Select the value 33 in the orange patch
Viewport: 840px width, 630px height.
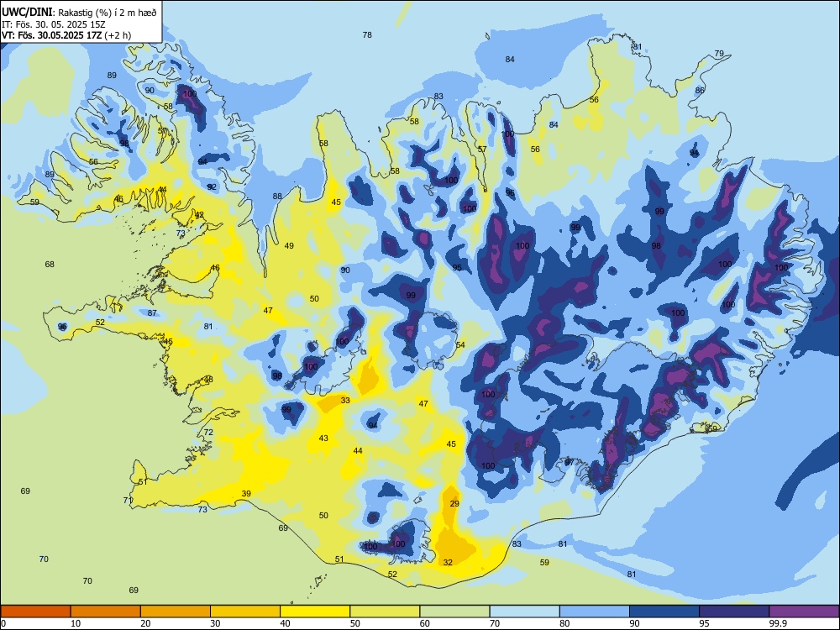[345, 400]
